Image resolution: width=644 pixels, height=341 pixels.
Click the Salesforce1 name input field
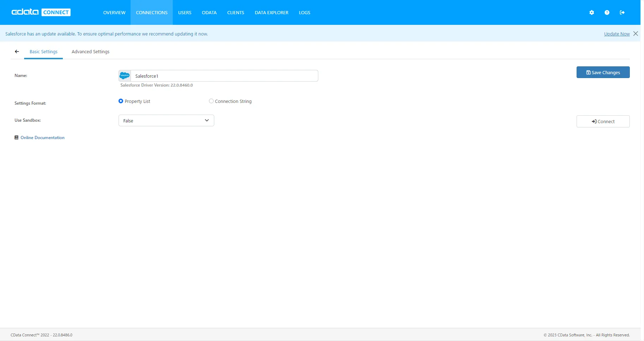[225, 76]
